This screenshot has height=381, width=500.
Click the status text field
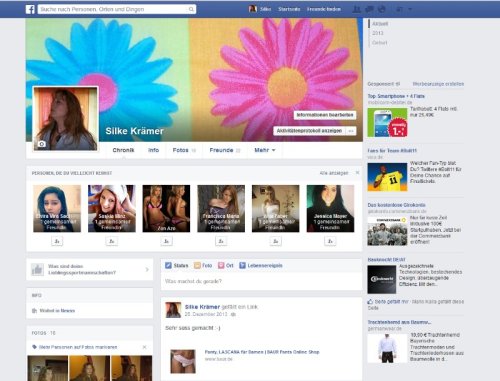coord(261,281)
